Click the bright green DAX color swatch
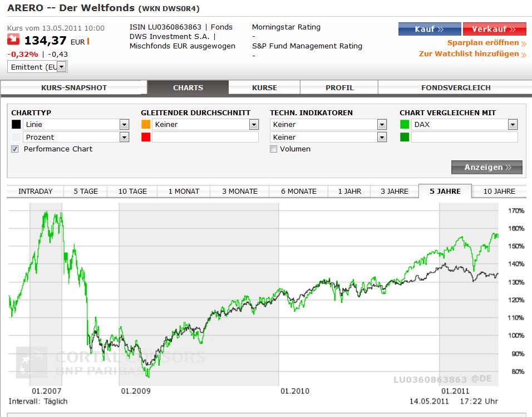Image resolution: width=532 pixels, height=417 pixels. click(405, 125)
